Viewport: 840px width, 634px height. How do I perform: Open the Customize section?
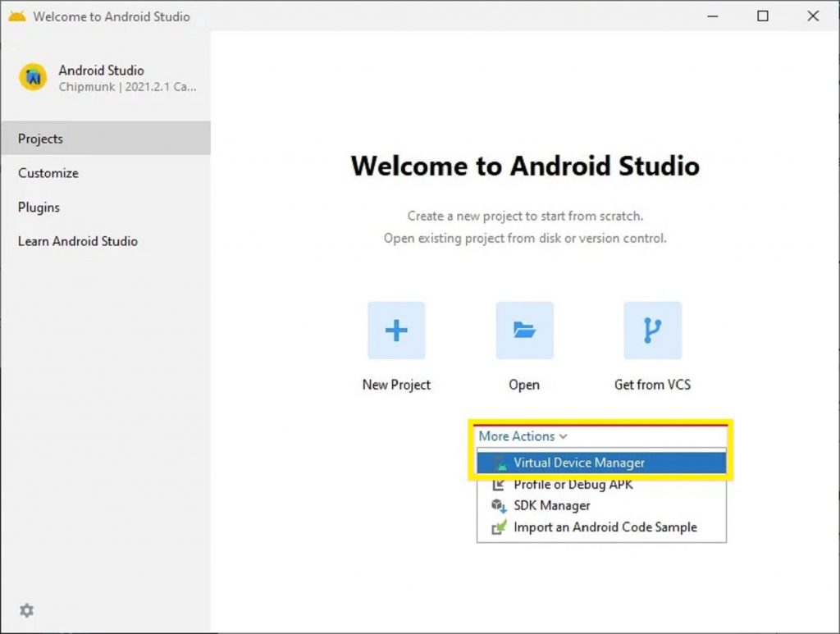tap(48, 173)
